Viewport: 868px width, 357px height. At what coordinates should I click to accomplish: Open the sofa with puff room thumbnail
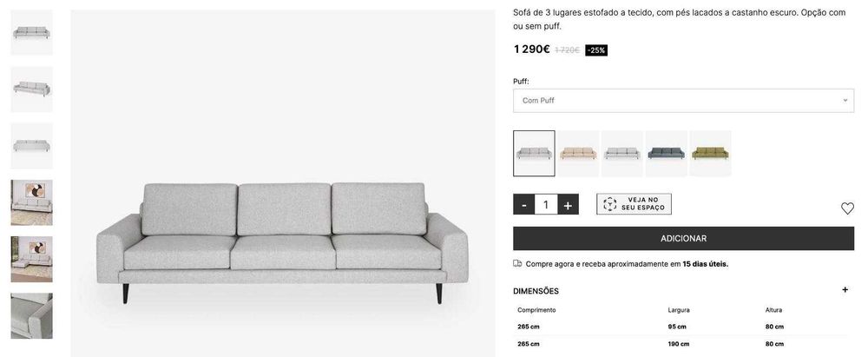31,259
